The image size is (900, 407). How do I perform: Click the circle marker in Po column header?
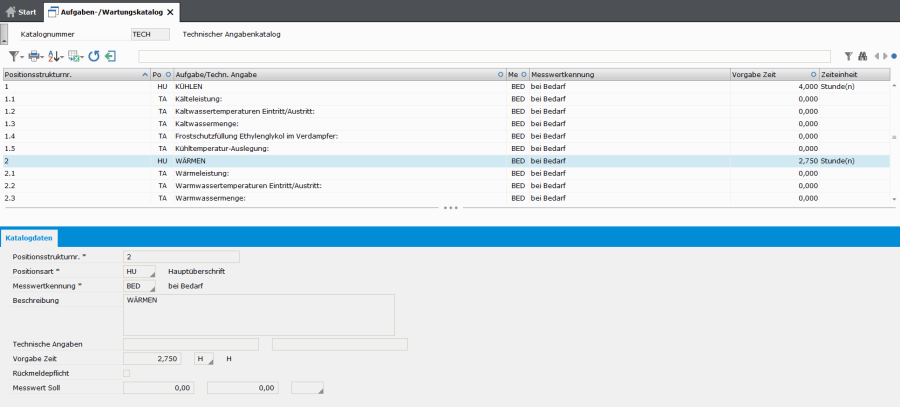point(168,75)
